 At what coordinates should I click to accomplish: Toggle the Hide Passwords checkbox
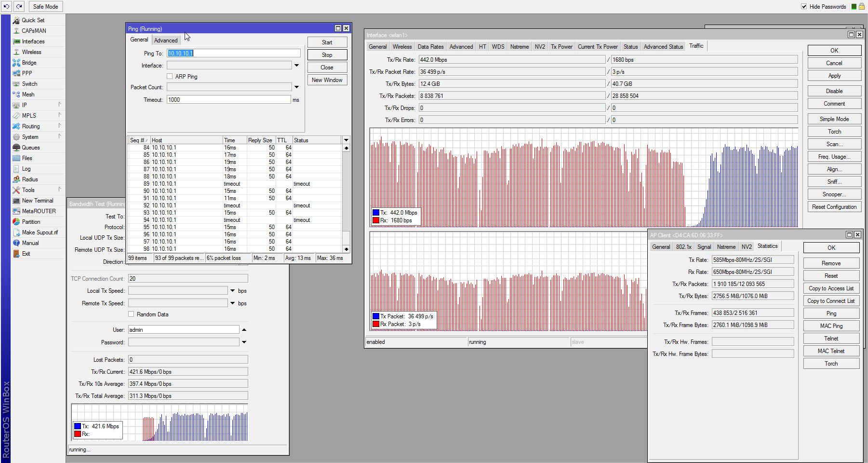(804, 7)
